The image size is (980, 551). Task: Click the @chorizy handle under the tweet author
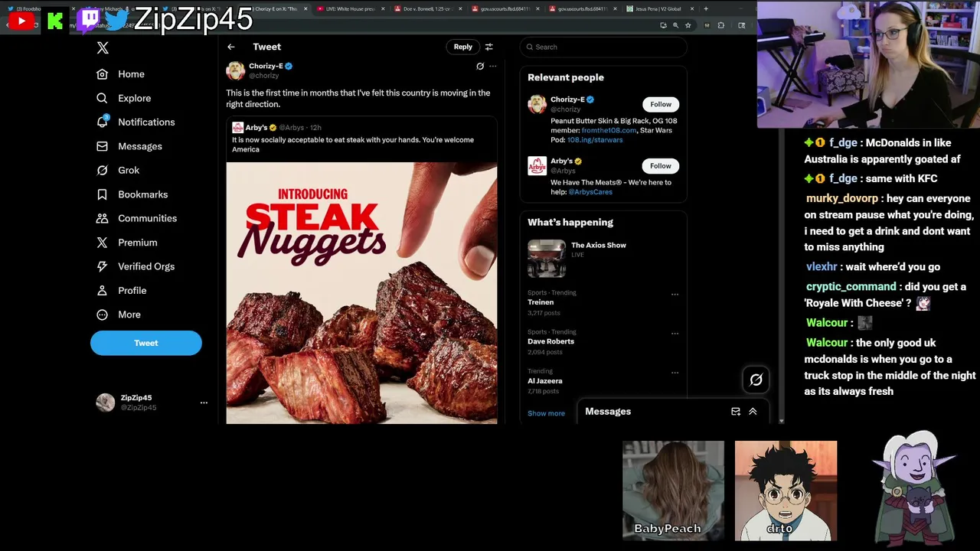tap(264, 76)
